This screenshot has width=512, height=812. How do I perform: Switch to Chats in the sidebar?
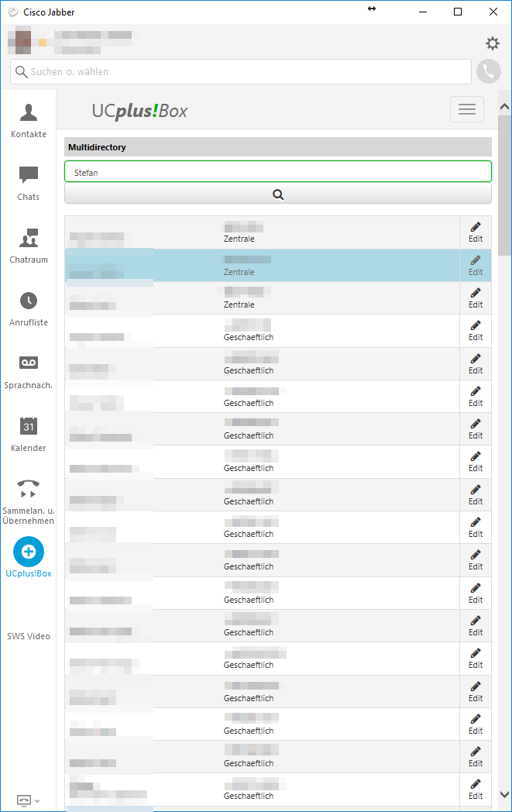point(29,184)
